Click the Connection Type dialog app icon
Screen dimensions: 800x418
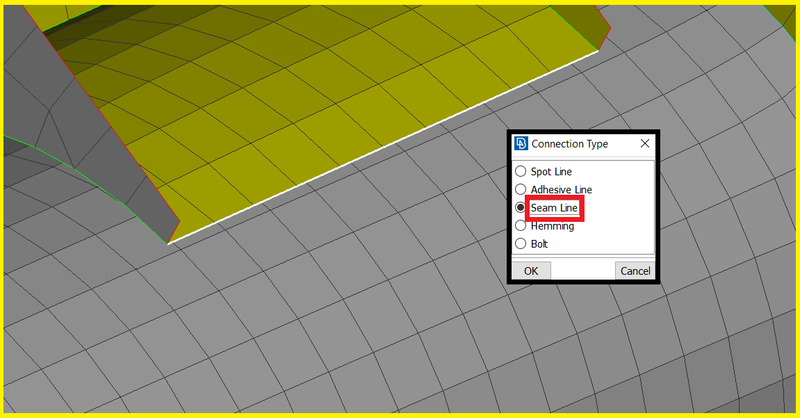[x=521, y=143]
